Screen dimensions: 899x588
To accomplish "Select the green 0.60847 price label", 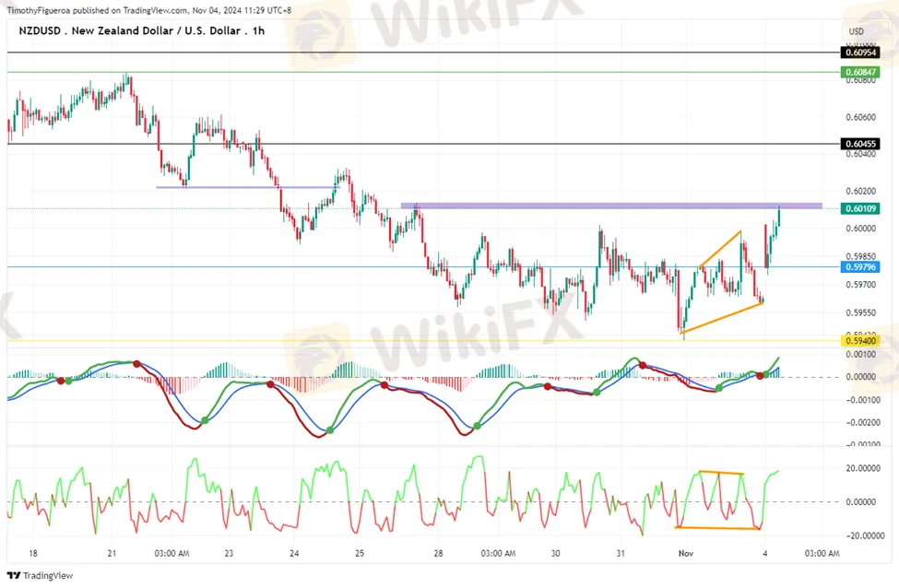I will (x=860, y=72).
